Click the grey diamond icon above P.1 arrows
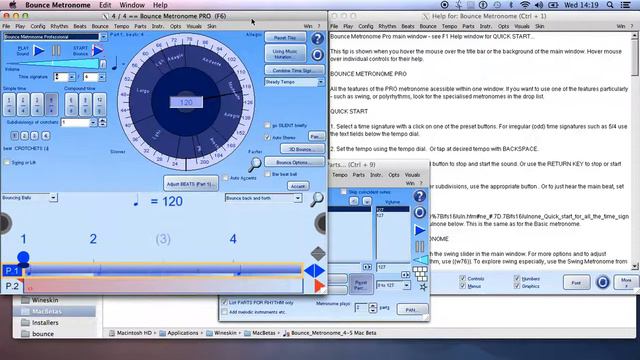The image size is (640, 360). pyautogui.click(x=318, y=253)
